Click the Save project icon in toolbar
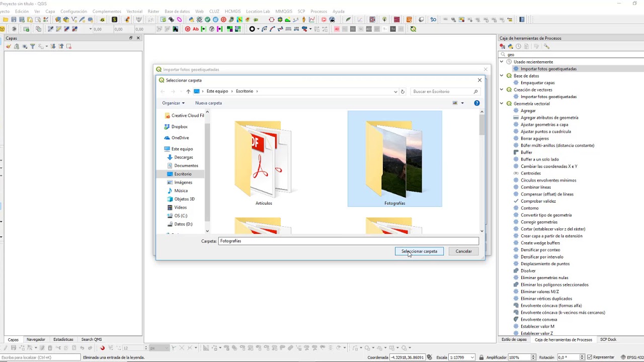 tap(14, 20)
